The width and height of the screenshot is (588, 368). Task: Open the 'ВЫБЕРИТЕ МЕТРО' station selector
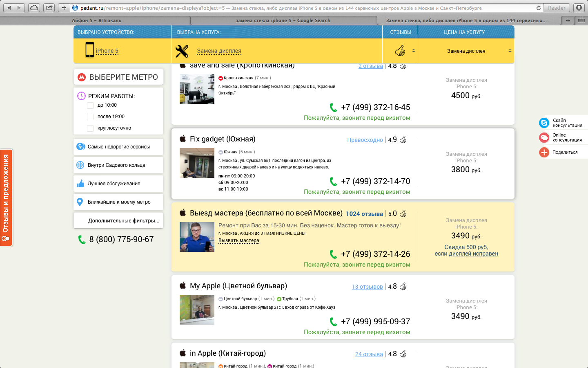pyautogui.click(x=118, y=77)
